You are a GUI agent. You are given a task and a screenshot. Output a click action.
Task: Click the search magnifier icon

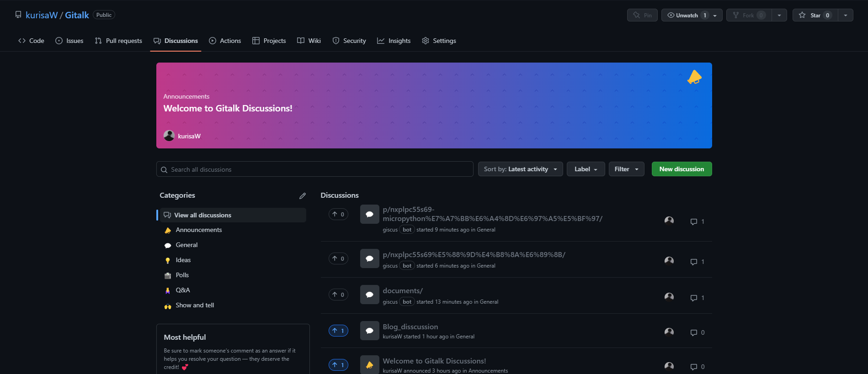[164, 169]
